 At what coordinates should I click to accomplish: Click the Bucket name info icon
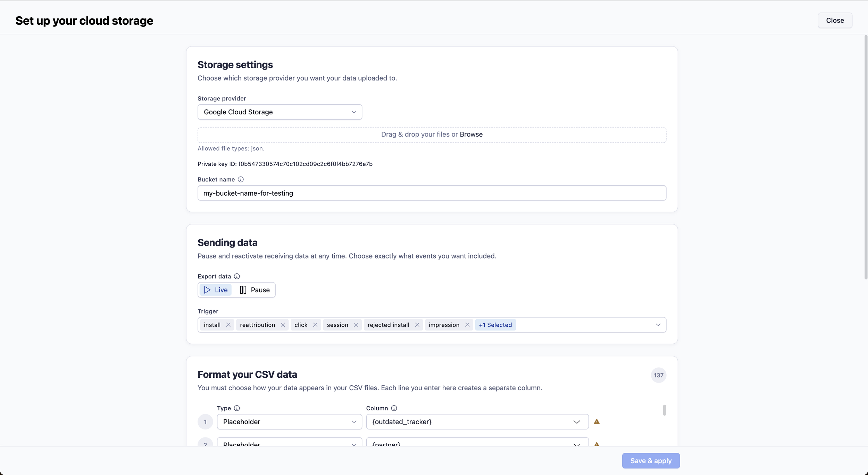pos(241,179)
